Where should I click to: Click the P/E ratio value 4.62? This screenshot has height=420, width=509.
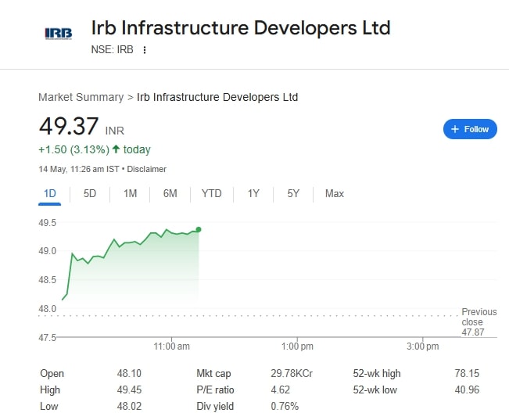point(280,389)
